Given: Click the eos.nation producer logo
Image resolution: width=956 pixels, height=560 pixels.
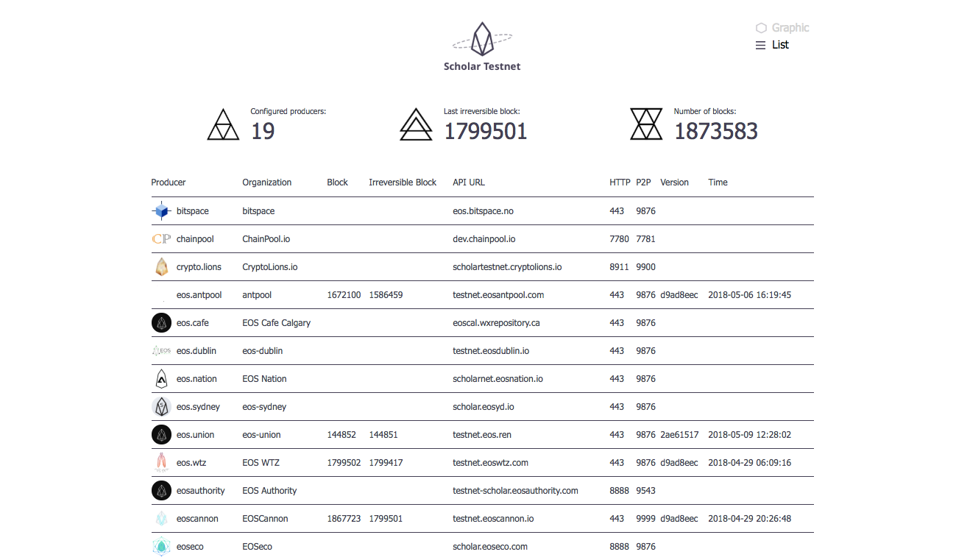Looking at the screenshot, I should pyautogui.click(x=161, y=379).
